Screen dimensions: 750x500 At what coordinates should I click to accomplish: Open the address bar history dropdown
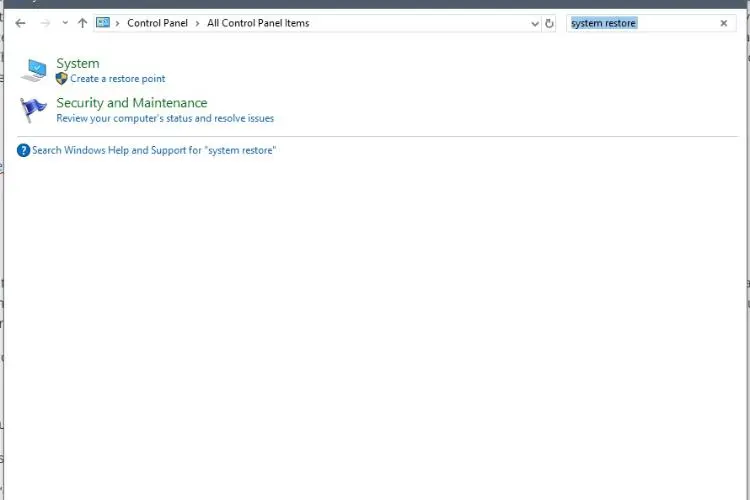tap(535, 23)
